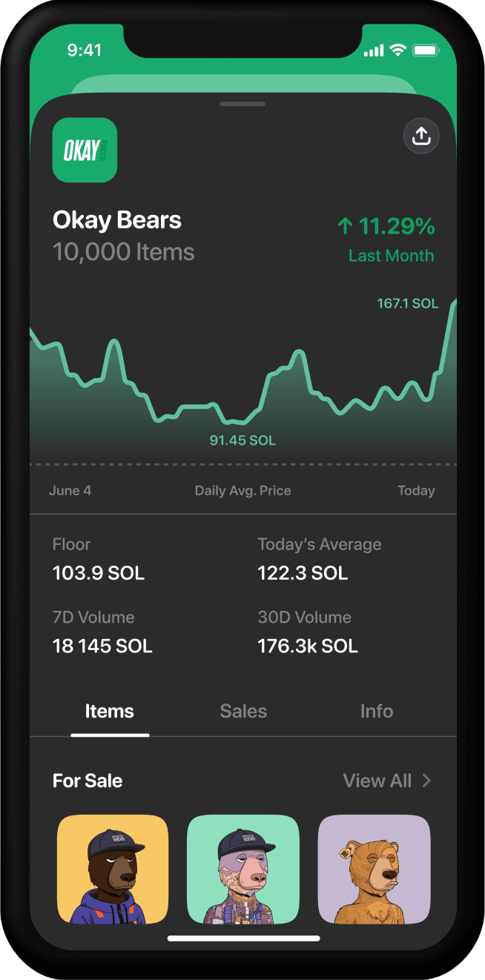The width and height of the screenshot is (485, 980).
Task: Tap the Wi-Fi status icon
Action: click(x=398, y=50)
